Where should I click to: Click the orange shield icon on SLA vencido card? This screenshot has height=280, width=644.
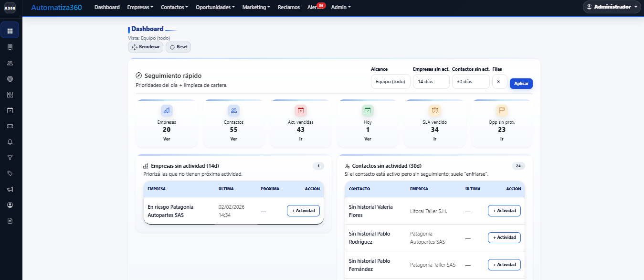(x=434, y=110)
